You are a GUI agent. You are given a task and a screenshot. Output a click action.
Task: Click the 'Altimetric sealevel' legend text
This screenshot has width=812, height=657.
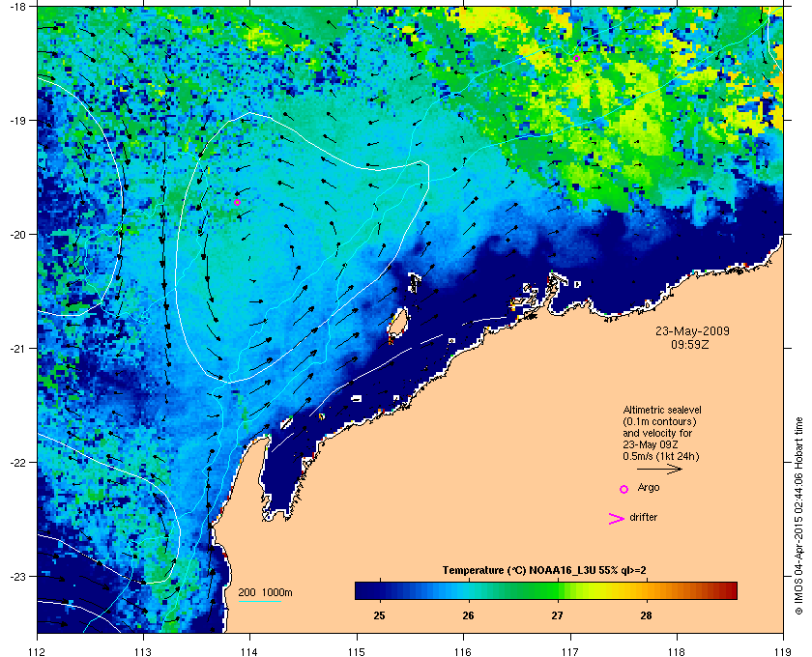[662, 410]
